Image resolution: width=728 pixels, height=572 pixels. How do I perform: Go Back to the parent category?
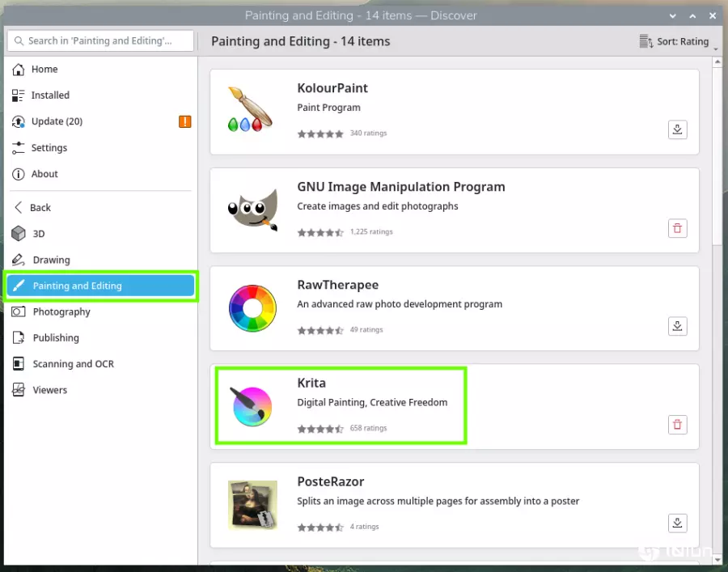point(40,208)
